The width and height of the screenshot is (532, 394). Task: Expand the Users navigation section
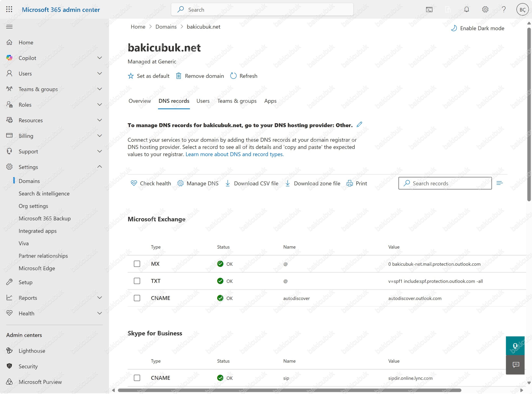click(x=100, y=73)
